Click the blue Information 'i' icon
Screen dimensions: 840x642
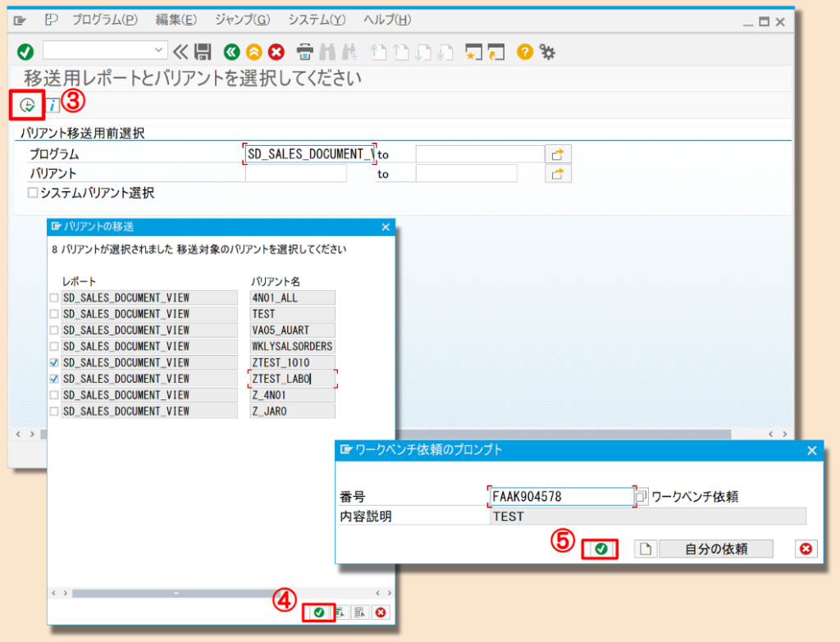[x=52, y=106]
